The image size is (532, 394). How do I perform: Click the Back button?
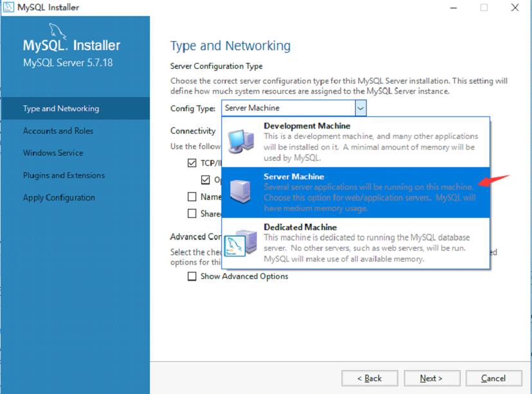369,378
